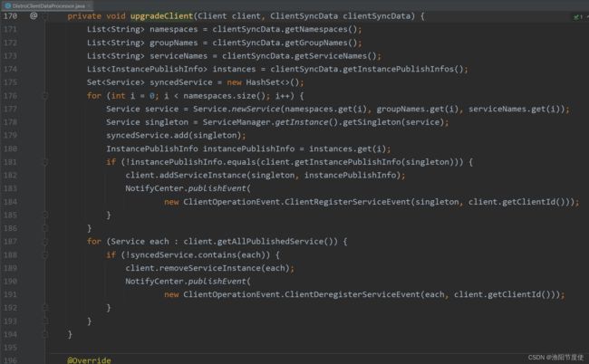Click ClientRegisterServiceEvent on line 184
The image size is (589, 364).
tap(347, 202)
